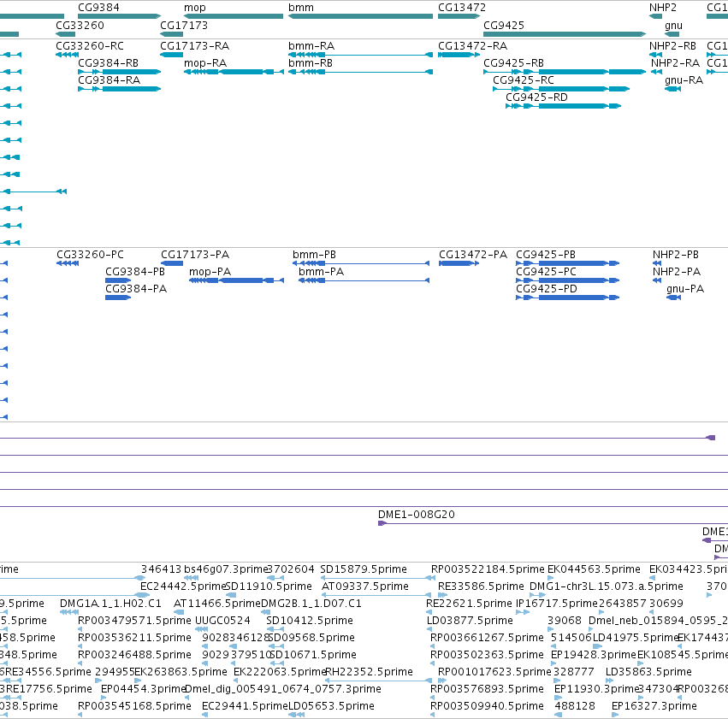Click the NHP2 gene feature
This screenshot has width=728, height=719.
pyautogui.click(x=655, y=16)
